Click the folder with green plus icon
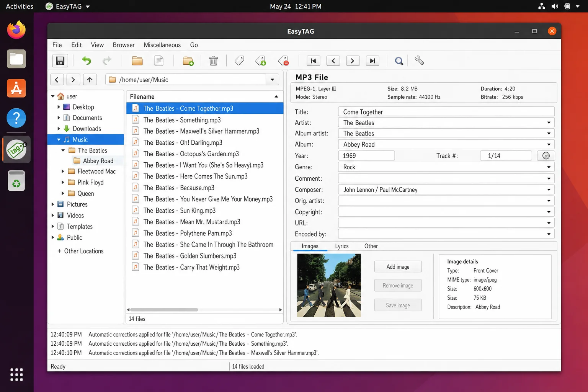588x392 pixels. pos(188,61)
